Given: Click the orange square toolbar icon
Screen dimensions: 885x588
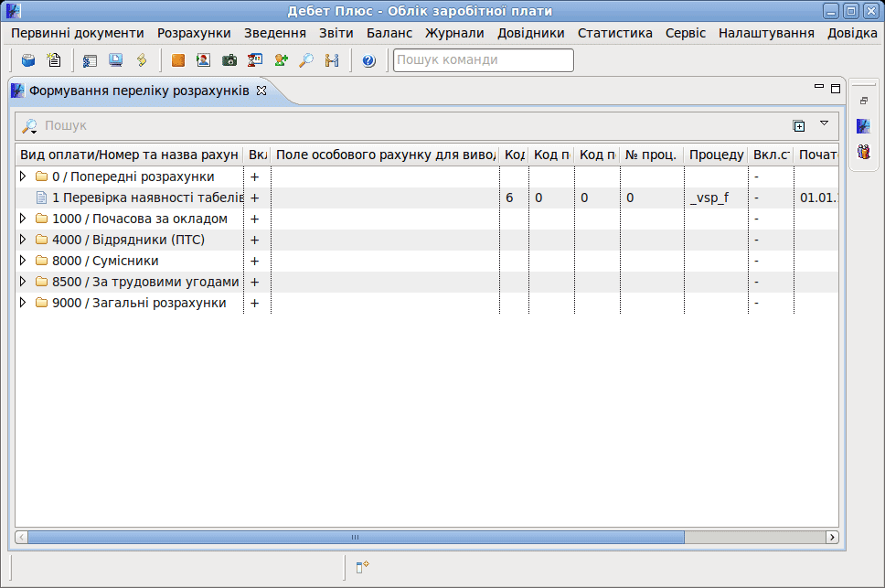Looking at the screenshot, I should coord(177,60).
